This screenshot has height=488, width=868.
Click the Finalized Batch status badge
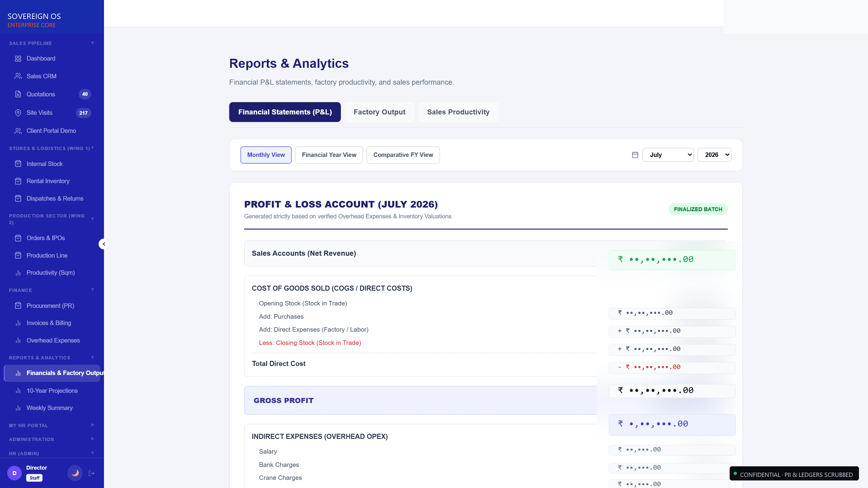tap(698, 209)
